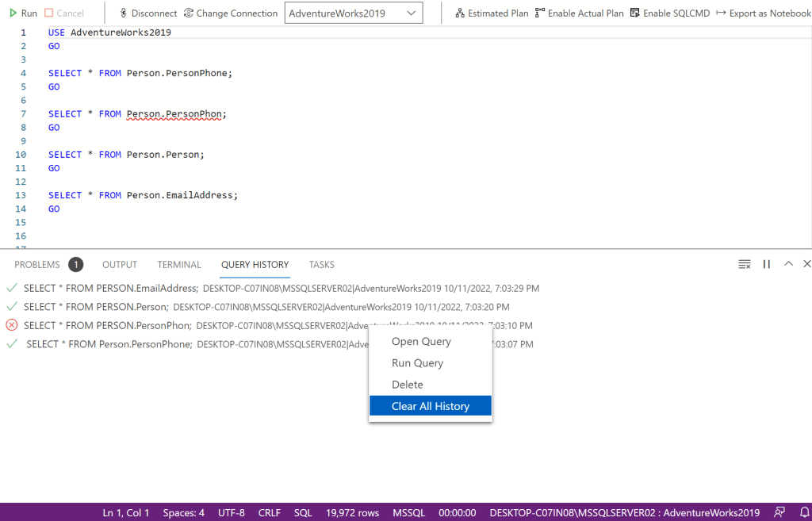Viewport: 812px width, 521px height.
Task: Switch to the Problems tab
Action: click(x=37, y=265)
